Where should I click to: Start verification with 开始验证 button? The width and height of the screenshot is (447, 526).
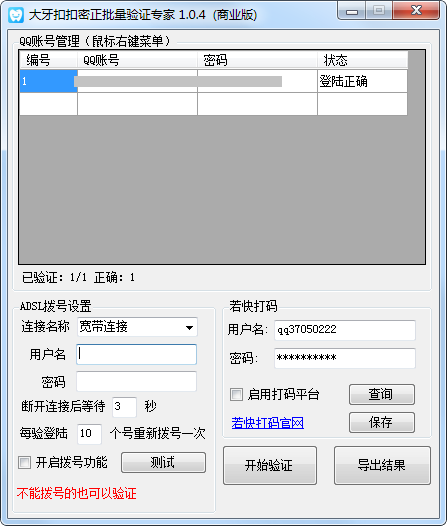[x=270, y=465]
